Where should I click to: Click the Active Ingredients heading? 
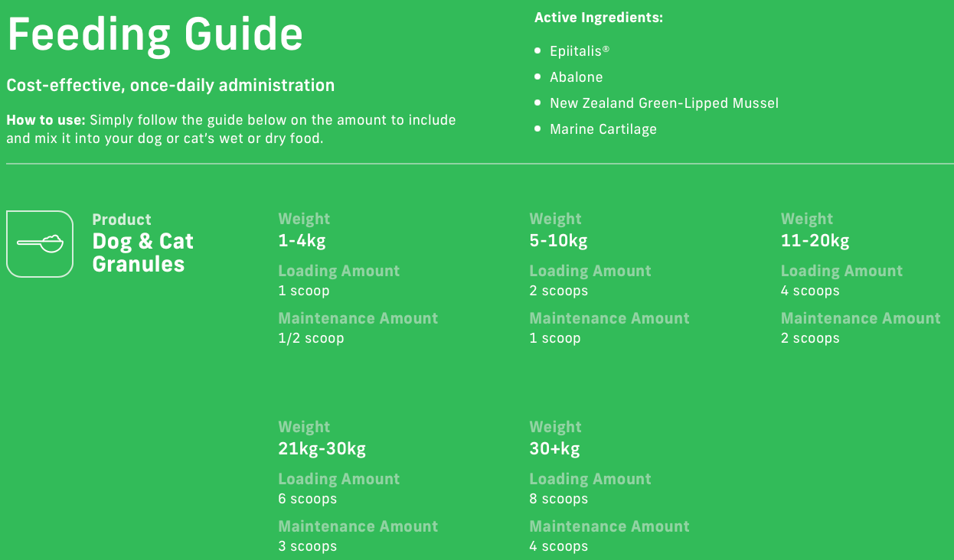tap(598, 18)
